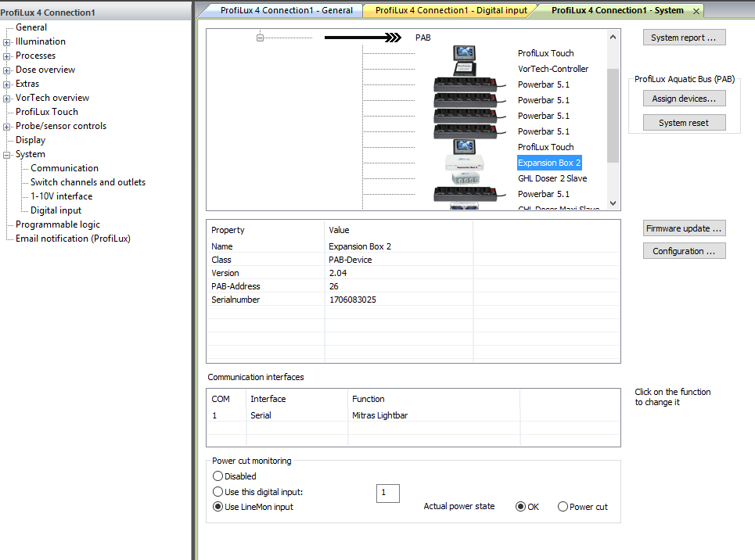Screen dimensions: 755x560
Task: Open Programmable logic tree item
Action: click(58, 224)
